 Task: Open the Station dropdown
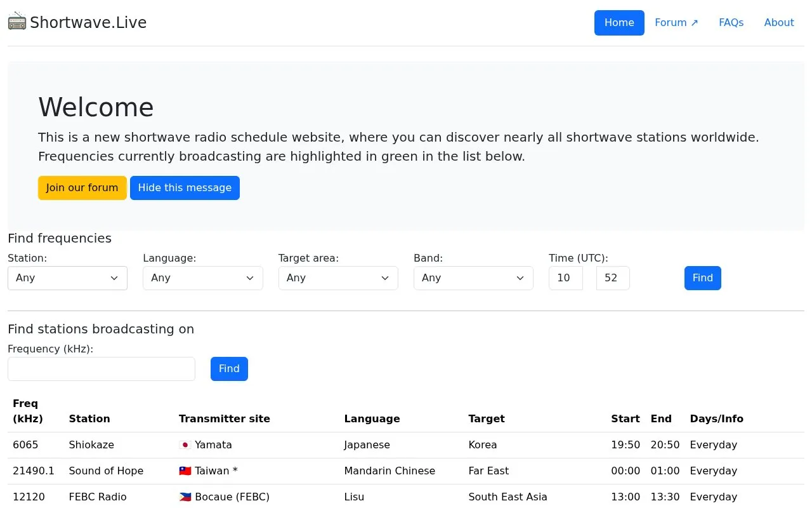(x=67, y=278)
